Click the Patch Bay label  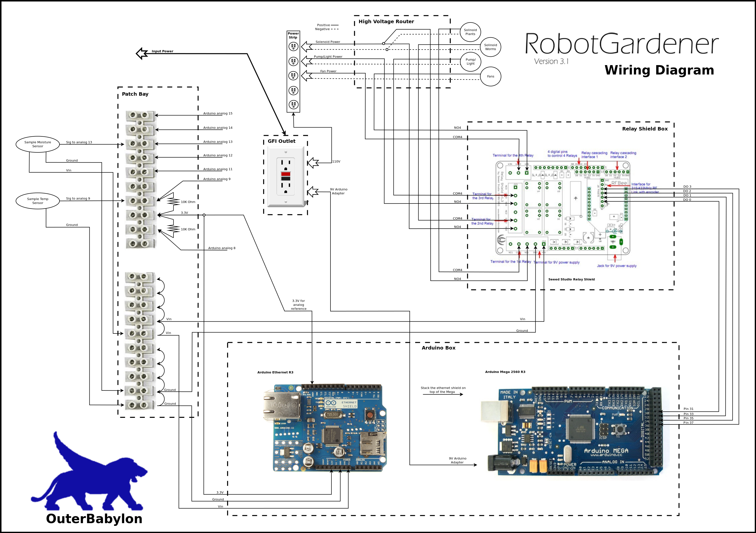click(x=135, y=94)
